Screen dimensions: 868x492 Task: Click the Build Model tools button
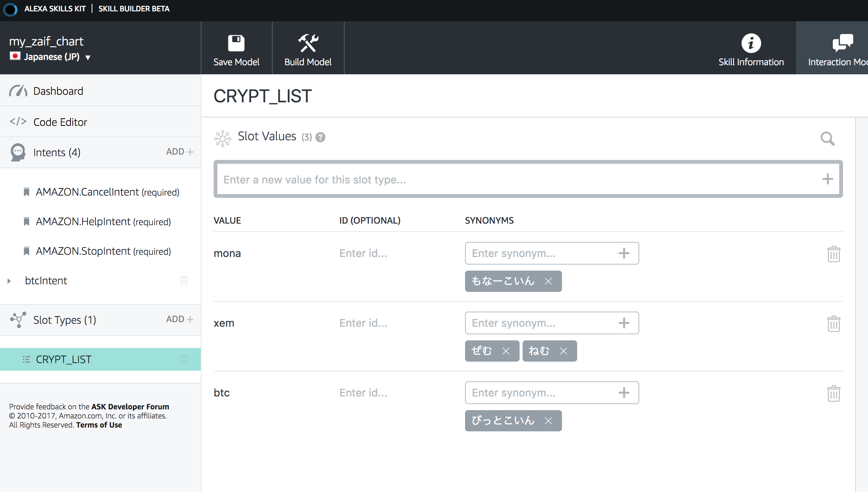(x=308, y=48)
